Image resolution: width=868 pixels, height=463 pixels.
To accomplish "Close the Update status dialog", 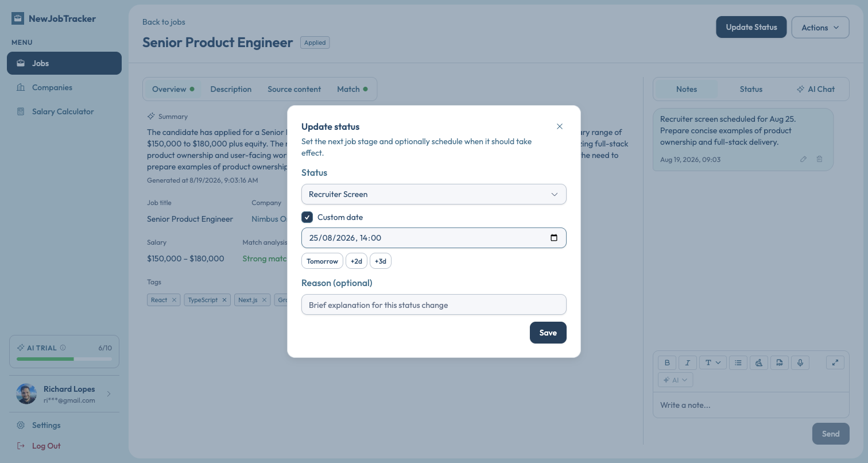I will 560,126.
